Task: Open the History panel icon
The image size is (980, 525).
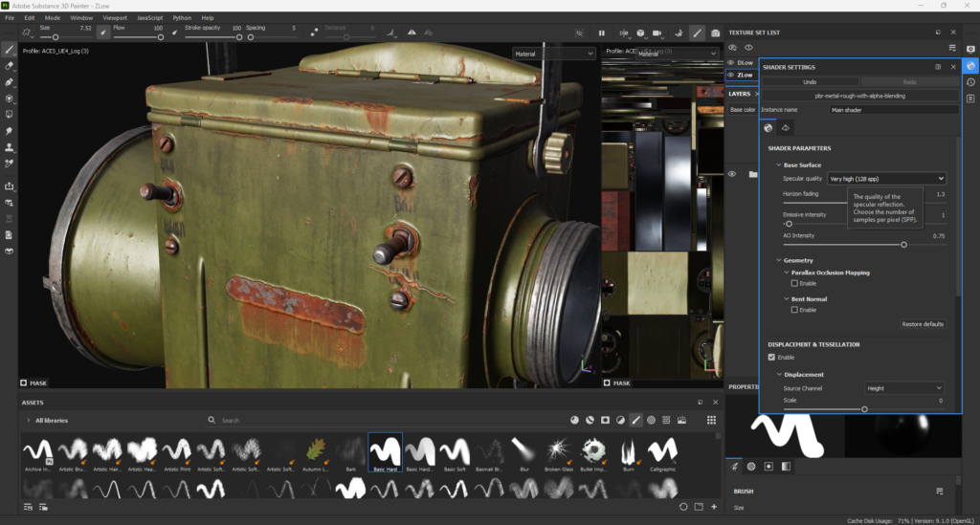Action: [970, 82]
